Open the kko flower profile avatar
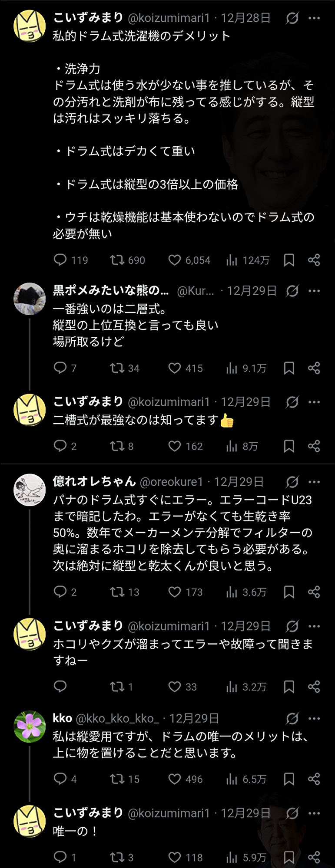The width and height of the screenshot is (335, 868). click(x=30, y=727)
